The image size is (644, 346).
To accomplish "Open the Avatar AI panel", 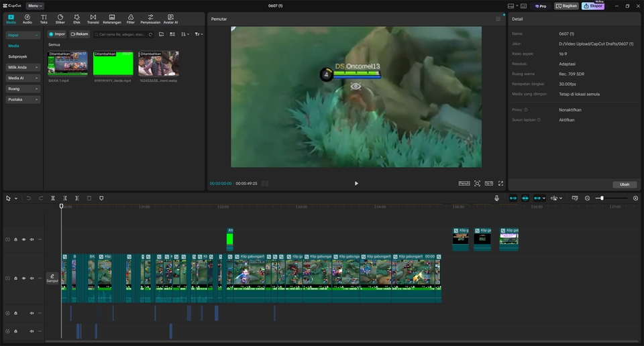I will [x=170, y=19].
